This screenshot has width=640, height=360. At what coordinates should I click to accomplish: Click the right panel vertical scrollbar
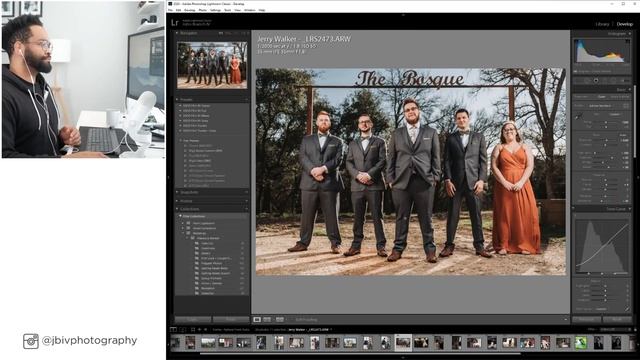click(x=634, y=120)
